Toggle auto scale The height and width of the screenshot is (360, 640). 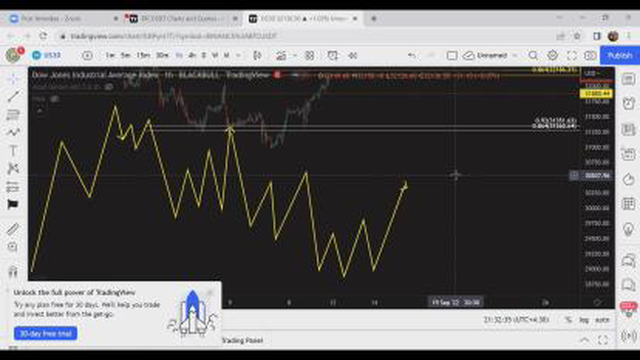(x=602, y=320)
